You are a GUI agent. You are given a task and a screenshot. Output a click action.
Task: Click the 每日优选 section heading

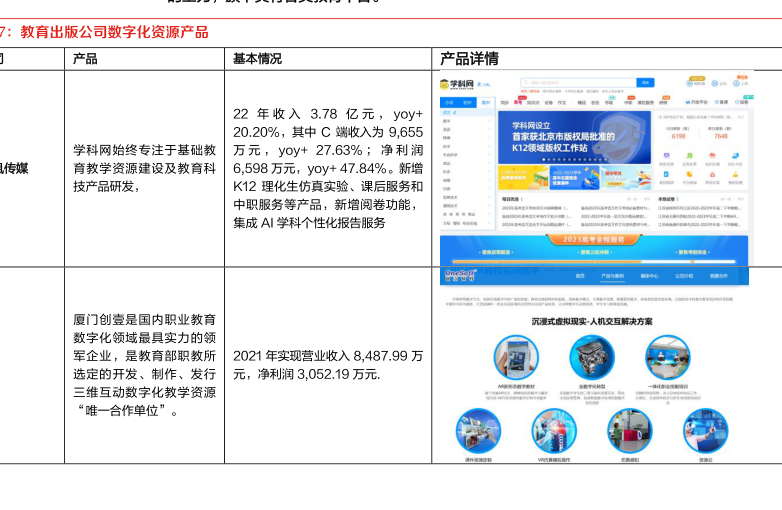coord(511,199)
